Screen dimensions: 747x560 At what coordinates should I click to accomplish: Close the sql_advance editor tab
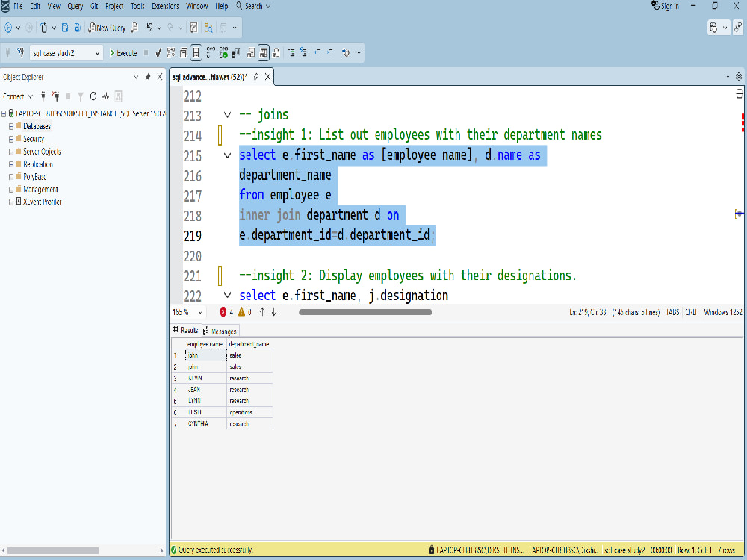(x=267, y=77)
